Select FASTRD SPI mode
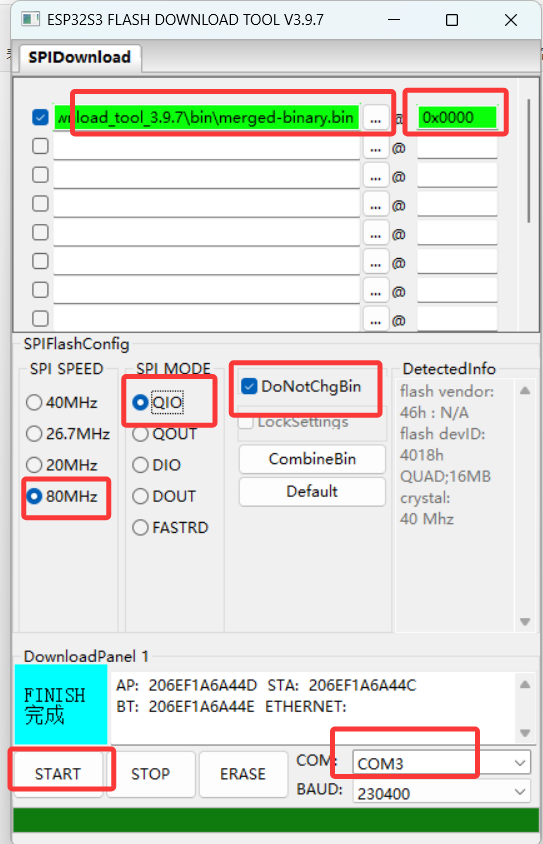 [171, 528]
